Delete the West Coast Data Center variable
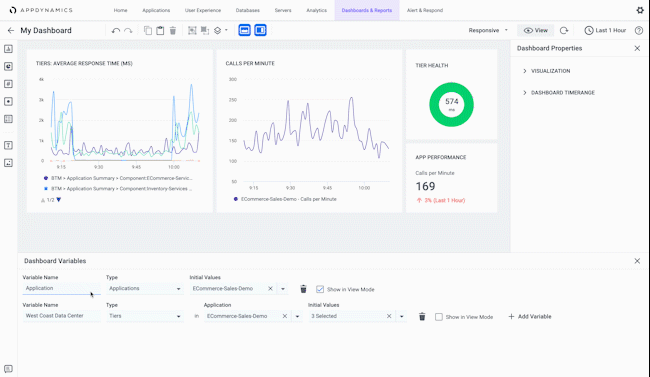This screenshot has height=377, width=650. pos(422,316)
